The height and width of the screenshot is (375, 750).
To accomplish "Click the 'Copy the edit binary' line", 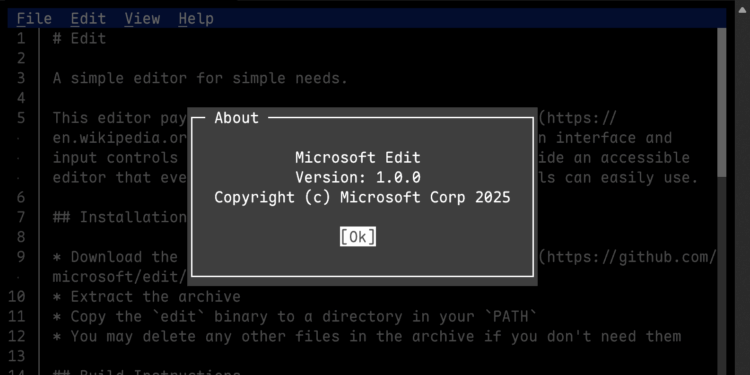I will point(295,317).
